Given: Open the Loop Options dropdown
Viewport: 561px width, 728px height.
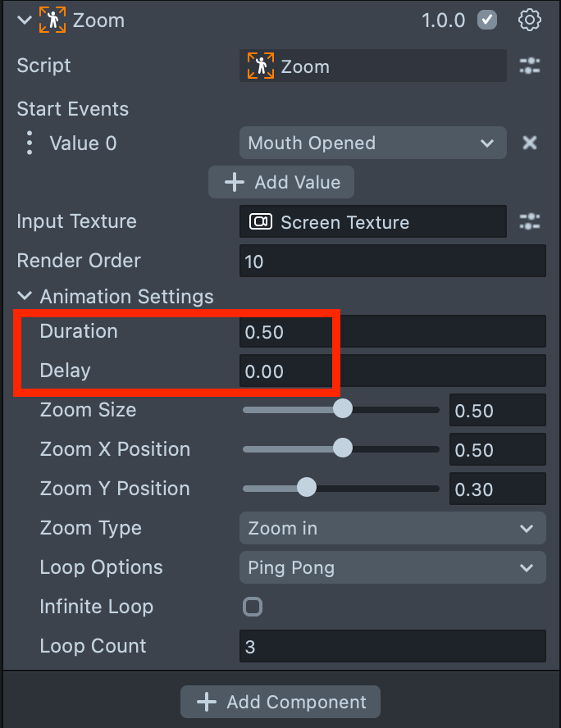Looking at the screenshot, I should [x=392, y=567].
